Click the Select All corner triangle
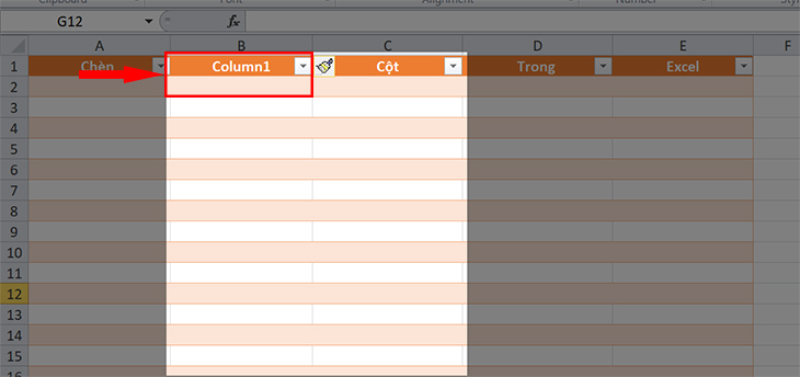Viewport: 800px width, 377px height. click(18, 46)
